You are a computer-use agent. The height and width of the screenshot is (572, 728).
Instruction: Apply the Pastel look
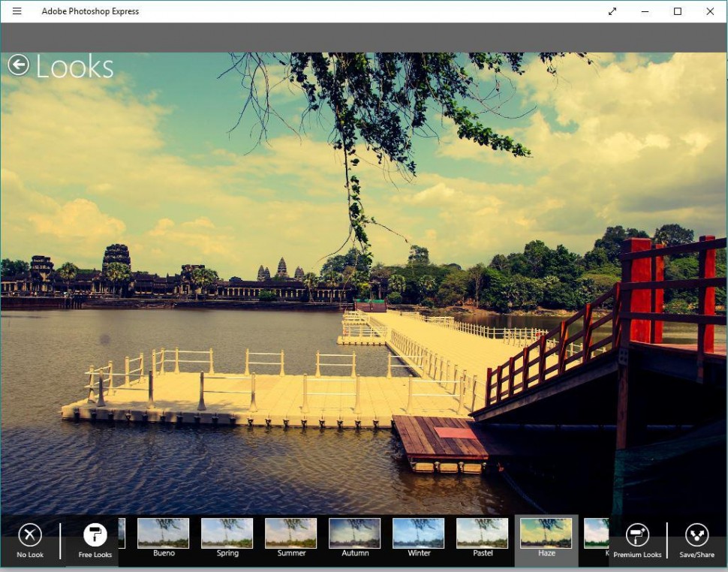coord(483,534)
